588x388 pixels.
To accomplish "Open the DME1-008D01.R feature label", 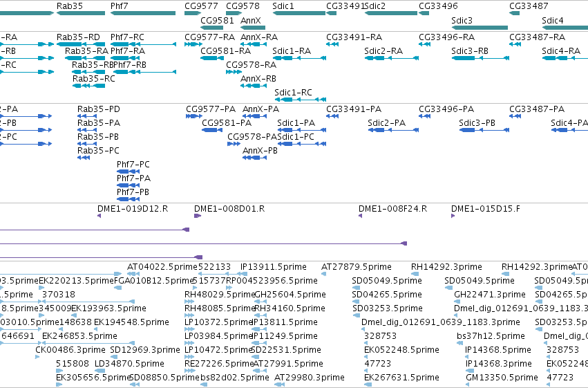I will tap(229, 209).
